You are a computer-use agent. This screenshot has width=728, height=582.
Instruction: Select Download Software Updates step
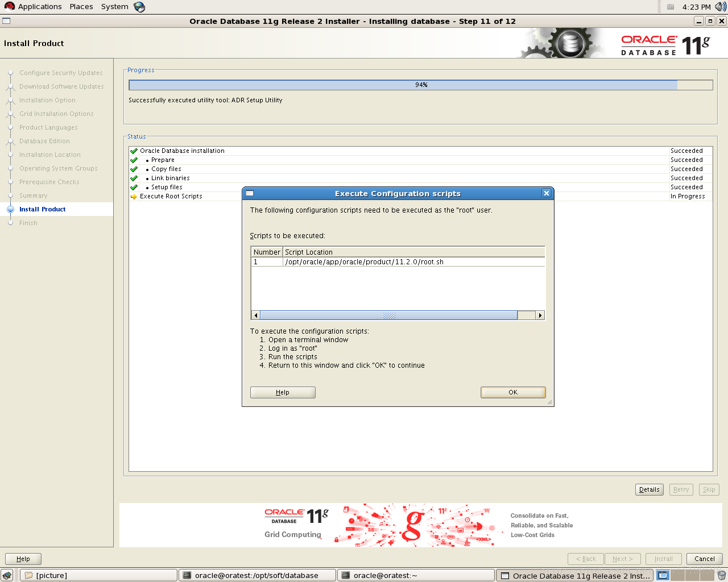point(61,86)
